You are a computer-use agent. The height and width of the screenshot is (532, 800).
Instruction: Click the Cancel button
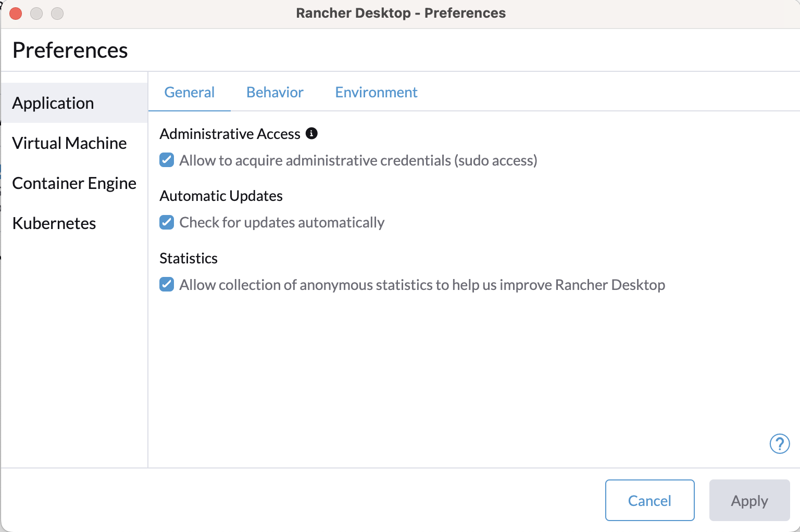[x=649, y=500]
